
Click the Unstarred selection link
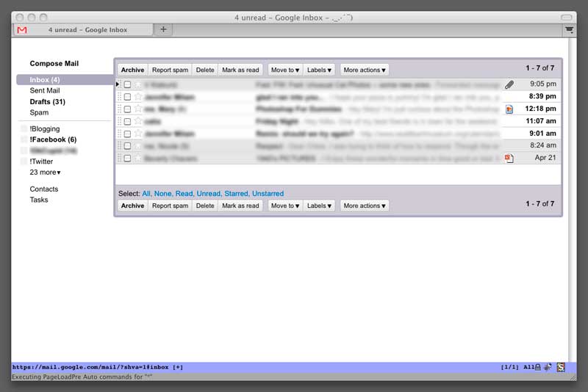pos(268,194)
